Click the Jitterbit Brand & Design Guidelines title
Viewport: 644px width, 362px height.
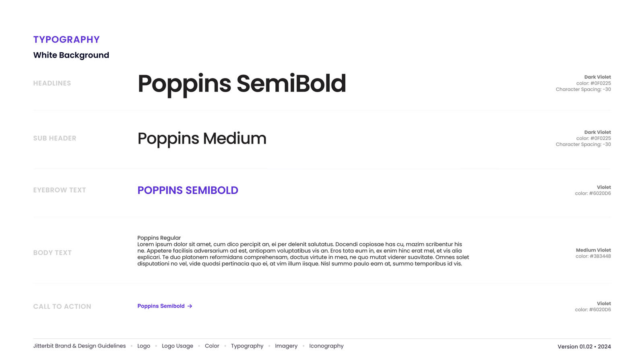[x=79, y=346]
